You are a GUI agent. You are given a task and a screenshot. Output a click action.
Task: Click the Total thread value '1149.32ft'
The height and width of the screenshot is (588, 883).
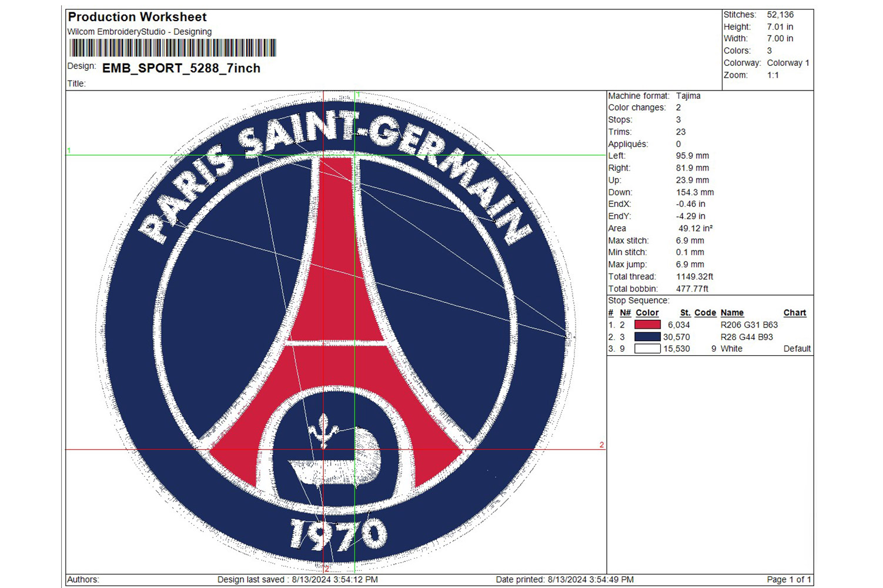click(x=694, y=276)
